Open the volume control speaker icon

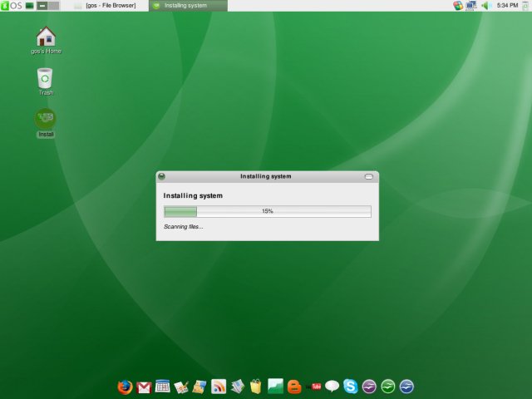(485, 6)
